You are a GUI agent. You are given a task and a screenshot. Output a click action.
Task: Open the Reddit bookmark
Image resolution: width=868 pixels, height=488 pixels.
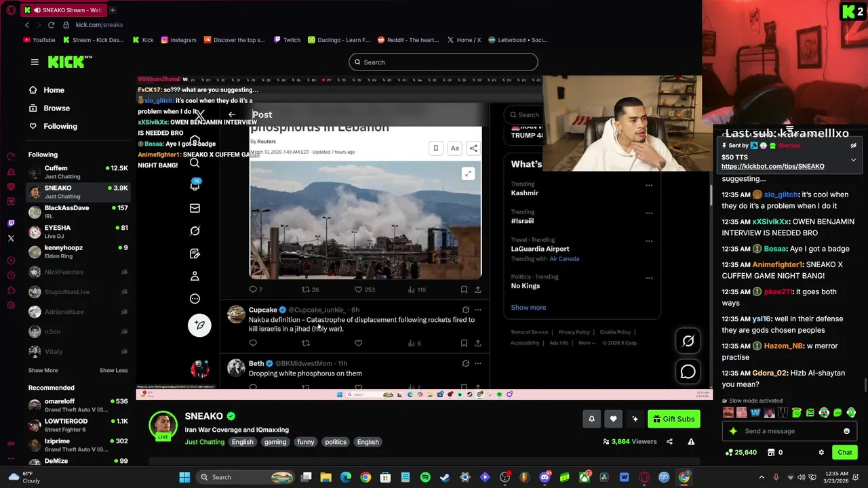[x=408, y=40]
